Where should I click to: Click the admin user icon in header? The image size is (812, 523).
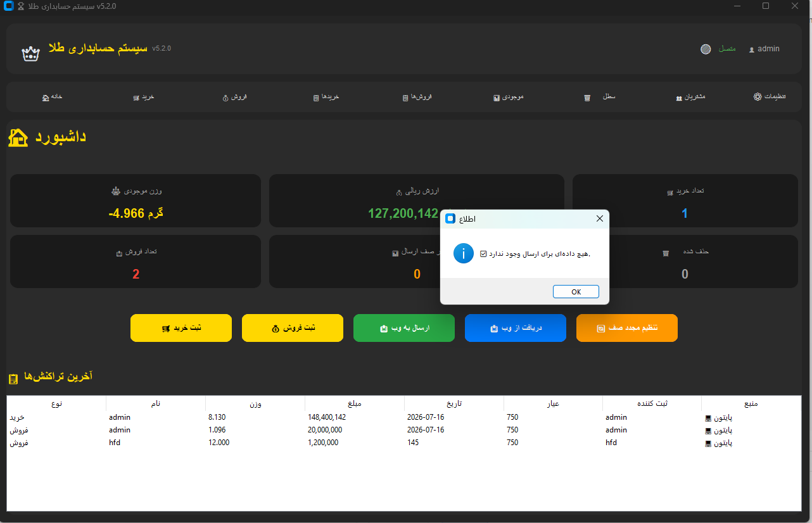(x=752, y=49)
